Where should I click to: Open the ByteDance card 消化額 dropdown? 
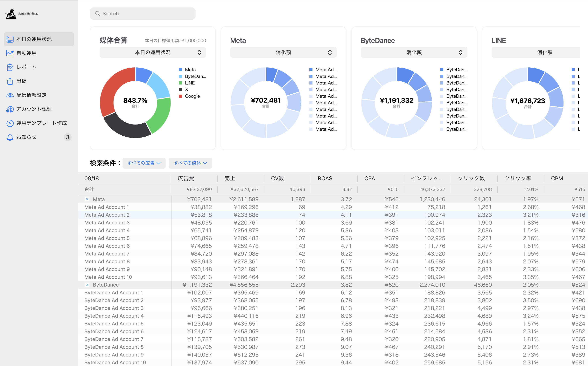[414, 52]
